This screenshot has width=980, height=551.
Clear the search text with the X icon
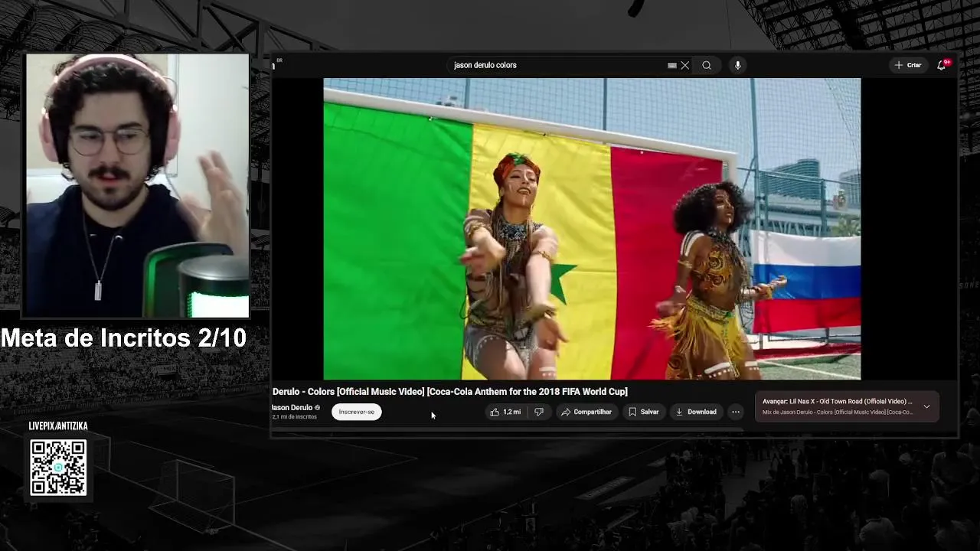685,66
